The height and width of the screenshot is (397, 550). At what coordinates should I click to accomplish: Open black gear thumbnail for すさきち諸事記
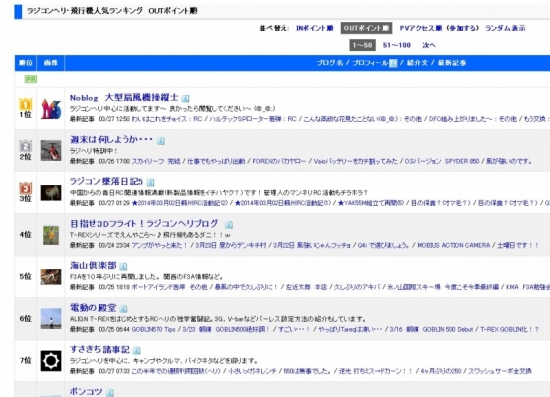(x=51, y=361)
